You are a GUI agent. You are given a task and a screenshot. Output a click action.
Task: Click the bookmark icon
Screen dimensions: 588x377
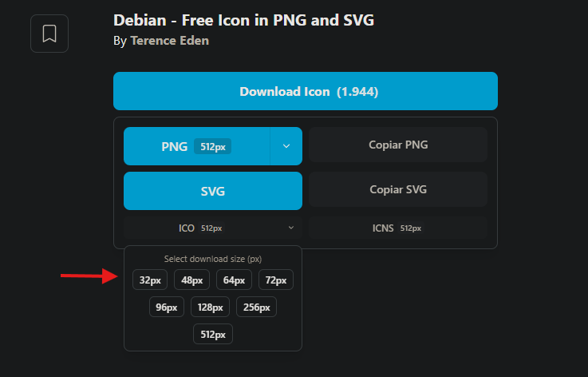click(49, 34)
